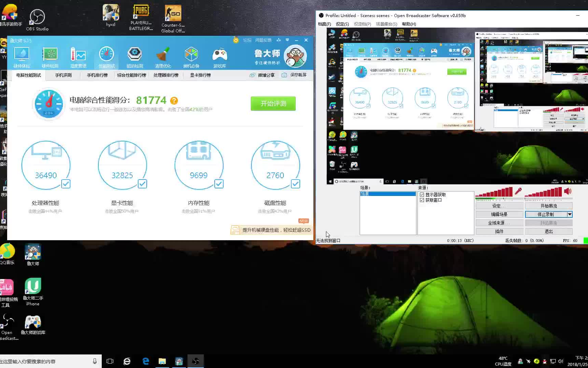Click the green 开始评测 button
The height and width of the screenshot is (368, 588).
click(x=273, y=104)
